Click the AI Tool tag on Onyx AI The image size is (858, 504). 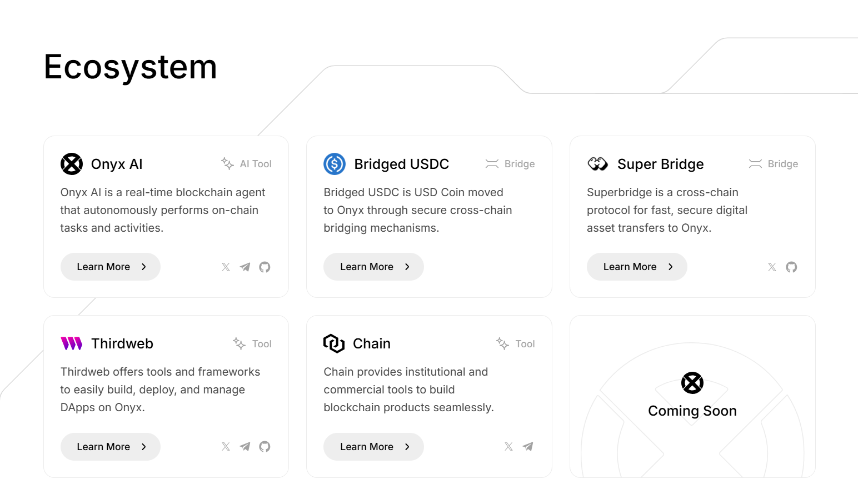coord(247,164)
